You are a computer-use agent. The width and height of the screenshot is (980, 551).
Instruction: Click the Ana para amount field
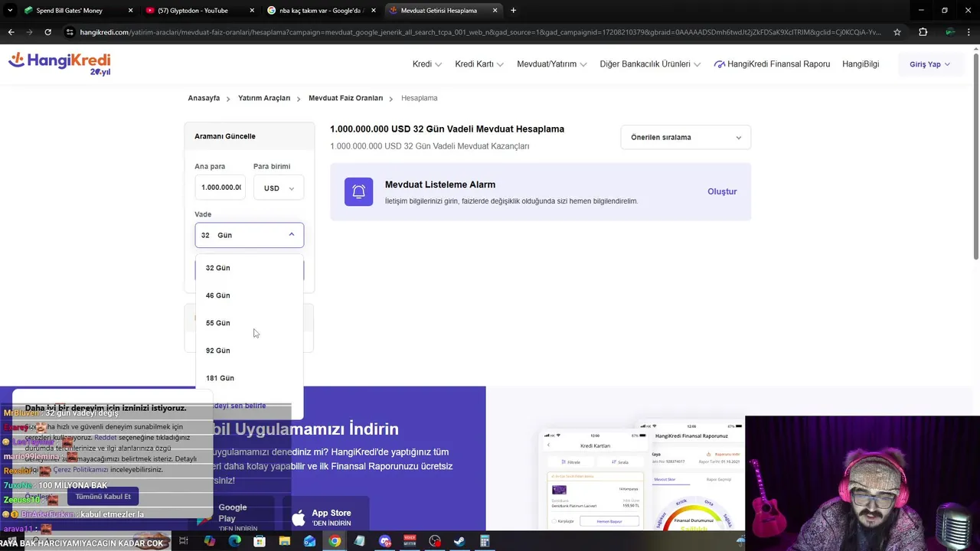[220, 187]
